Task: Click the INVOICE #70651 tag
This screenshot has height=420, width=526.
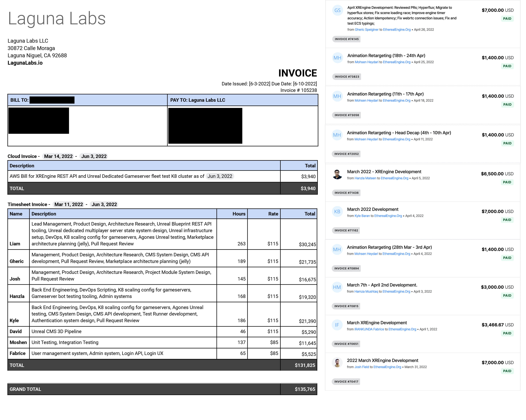Action: 346,344
